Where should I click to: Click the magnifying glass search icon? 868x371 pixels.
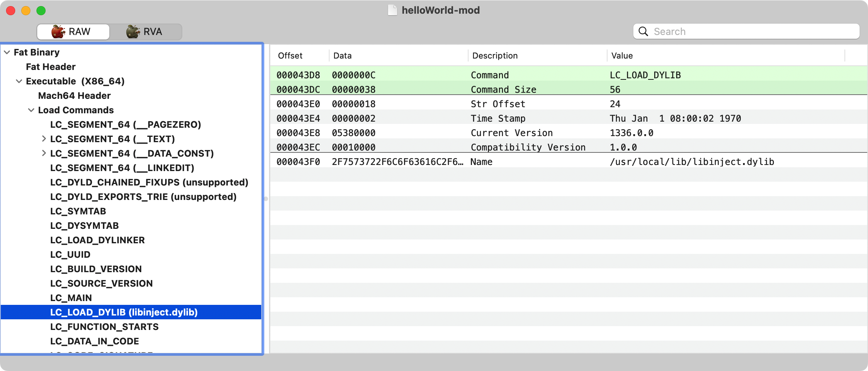643,32
